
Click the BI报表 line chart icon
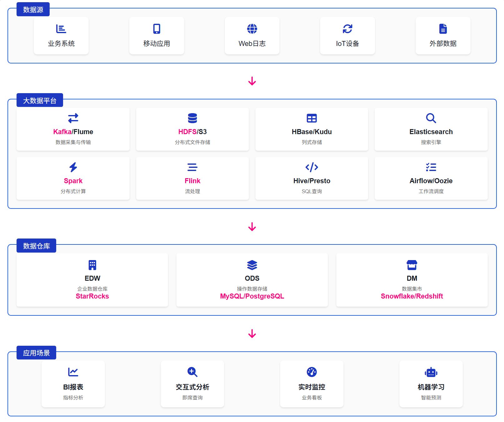point(73,372)
